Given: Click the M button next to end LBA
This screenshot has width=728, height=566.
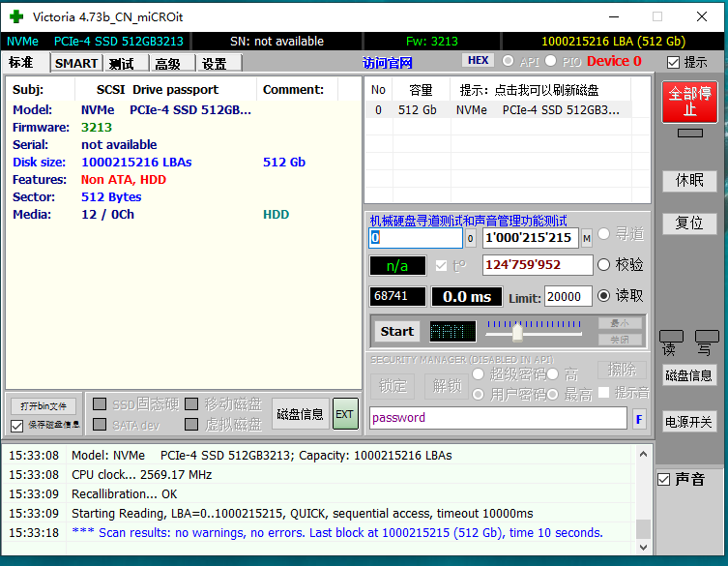Looking at the screenshot, I should [x=587, y=238].
